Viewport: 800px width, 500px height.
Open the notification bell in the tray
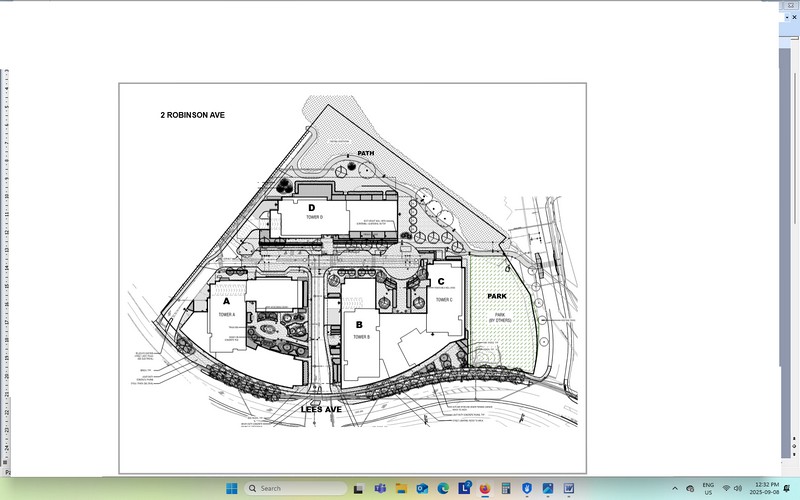coord(786,488)
